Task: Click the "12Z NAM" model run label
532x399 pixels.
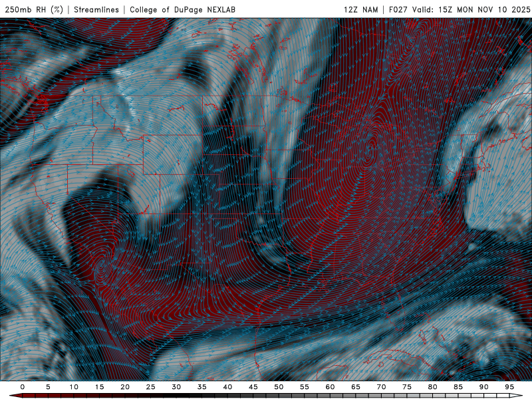Action: (361, 9)
